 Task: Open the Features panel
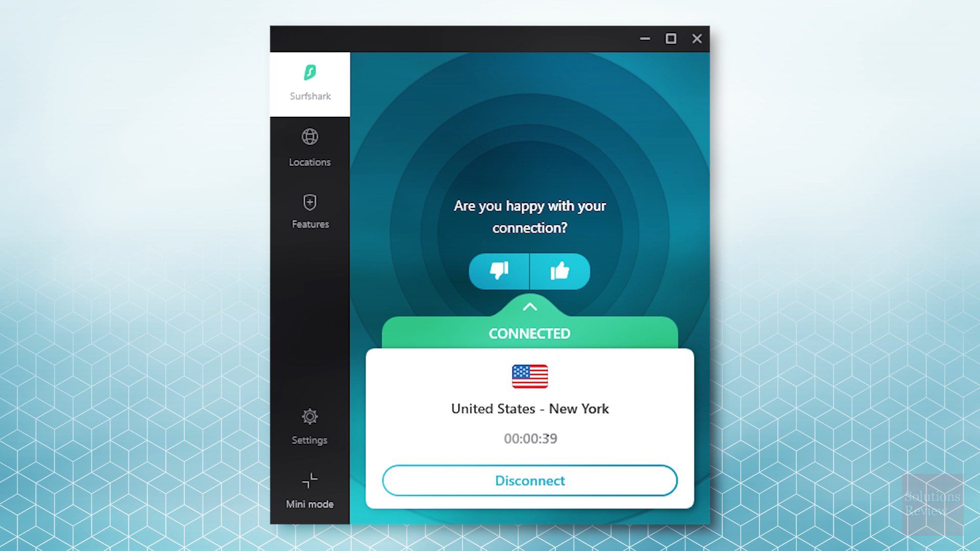[310, 212]
